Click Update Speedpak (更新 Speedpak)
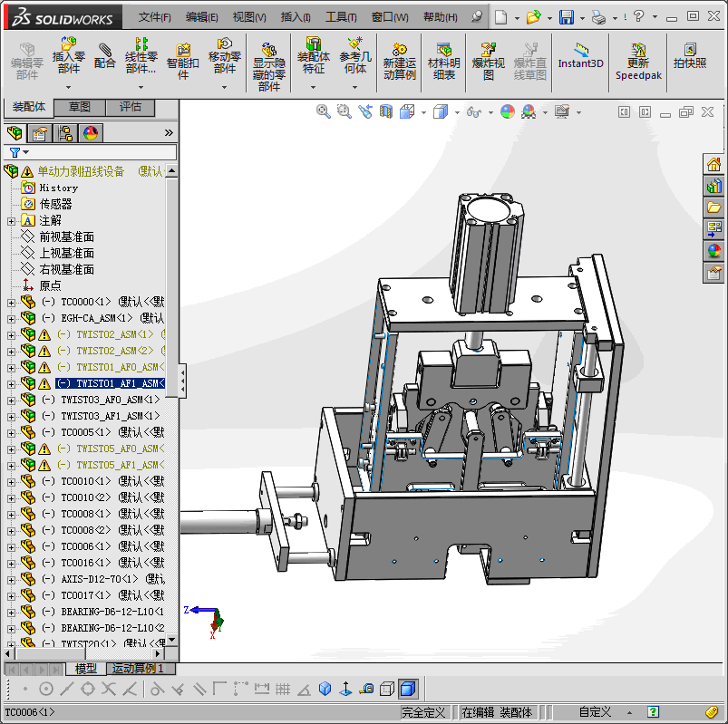Viewport: 728px width, 724px height. pyautogui.click(x=638, y=62)
